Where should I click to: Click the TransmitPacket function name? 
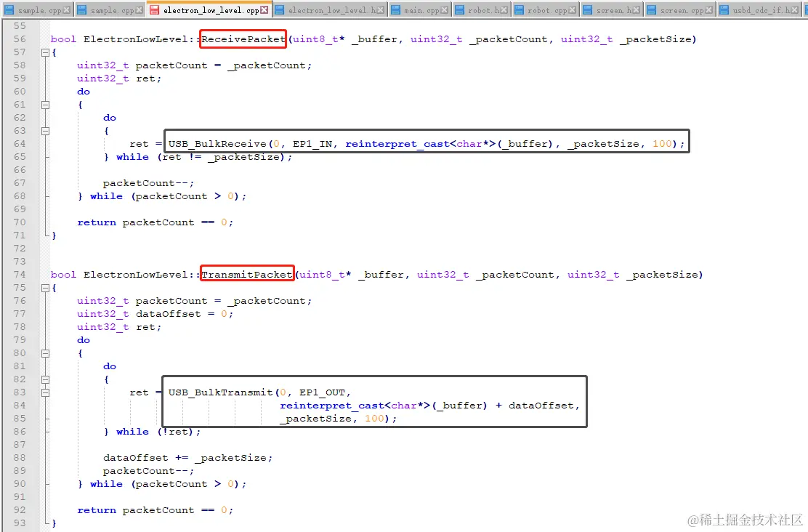247,274
